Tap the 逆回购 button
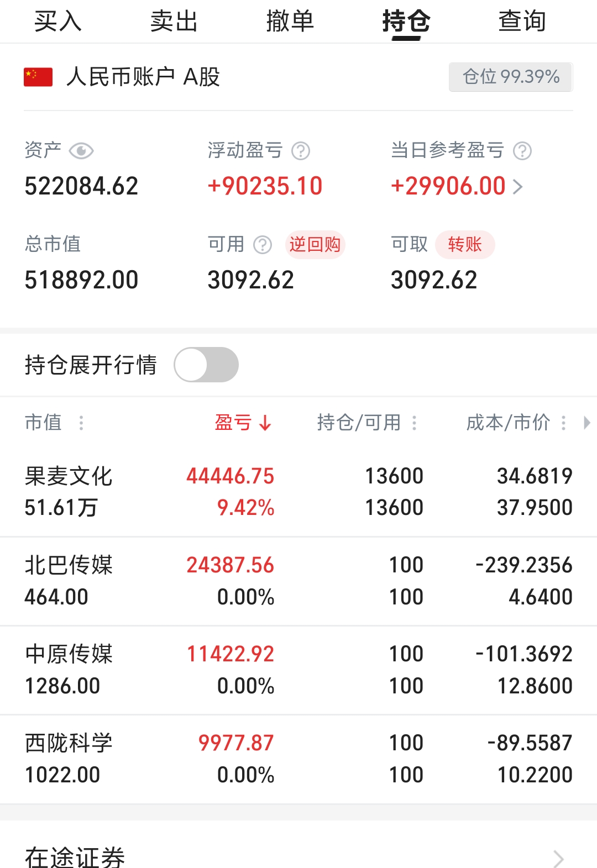The image size is (597, 868). [315, 245]
